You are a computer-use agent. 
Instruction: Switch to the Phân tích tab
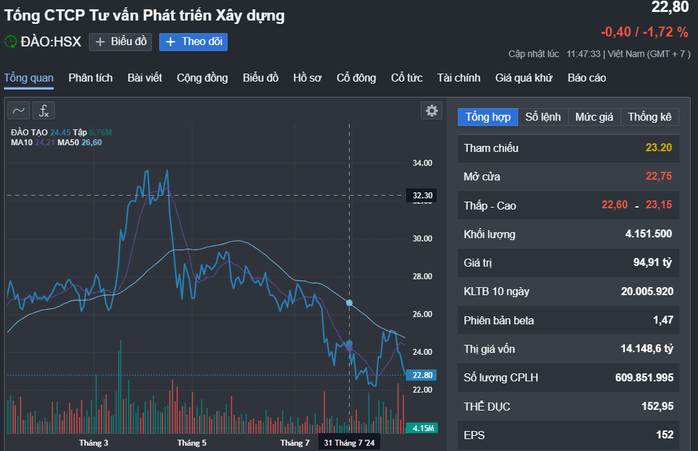coord(90,78)
